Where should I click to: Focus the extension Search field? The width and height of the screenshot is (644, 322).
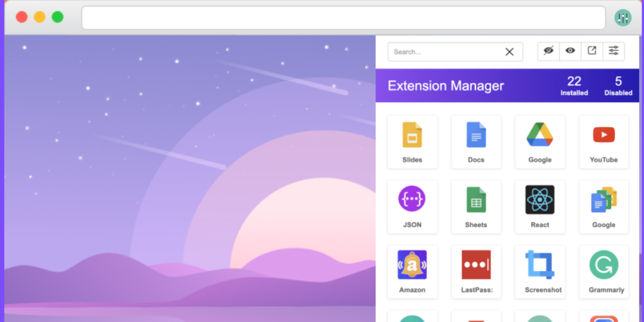point(443,52)
